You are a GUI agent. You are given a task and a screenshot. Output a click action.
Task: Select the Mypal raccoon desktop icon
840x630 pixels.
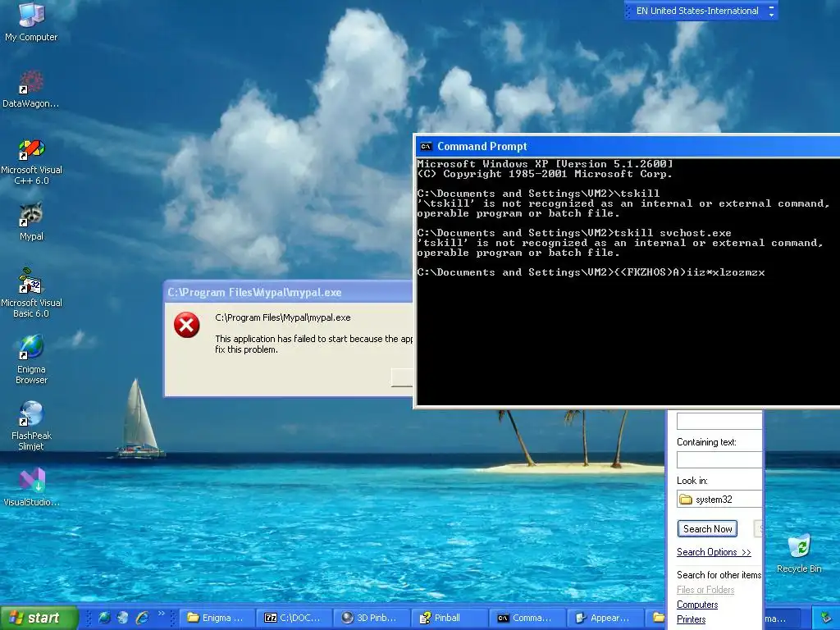click(x=31, y=221)
